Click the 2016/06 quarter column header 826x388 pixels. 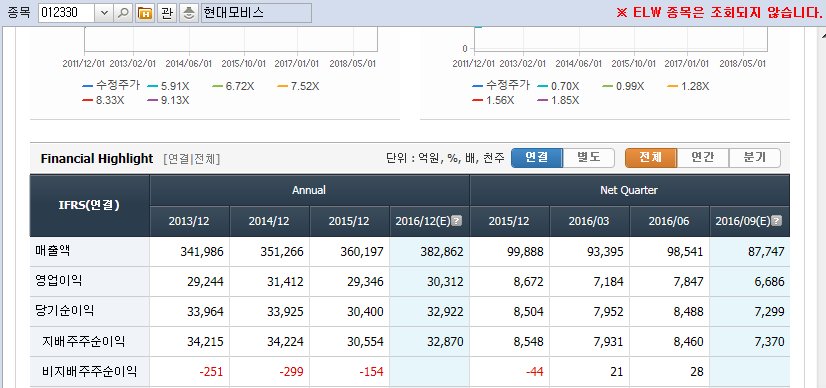click(669, 221)
